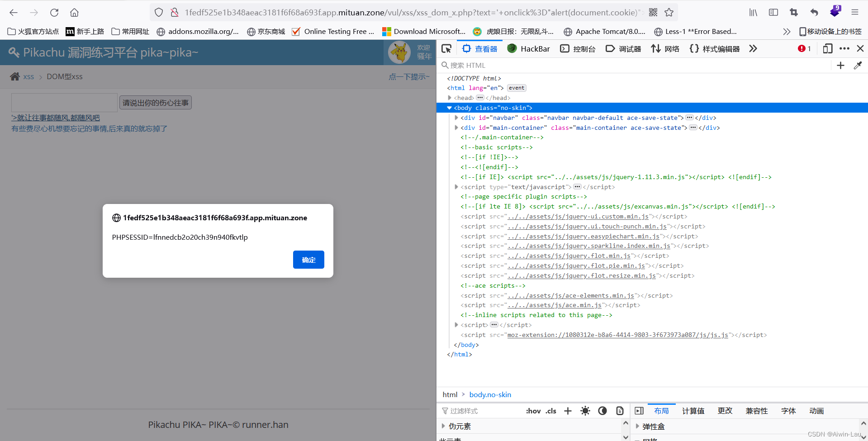This screenshot has height=441, width=868.
Task: Click the 就让往事都随风 link
Action: pyautogui.click(x=55, y=118)
